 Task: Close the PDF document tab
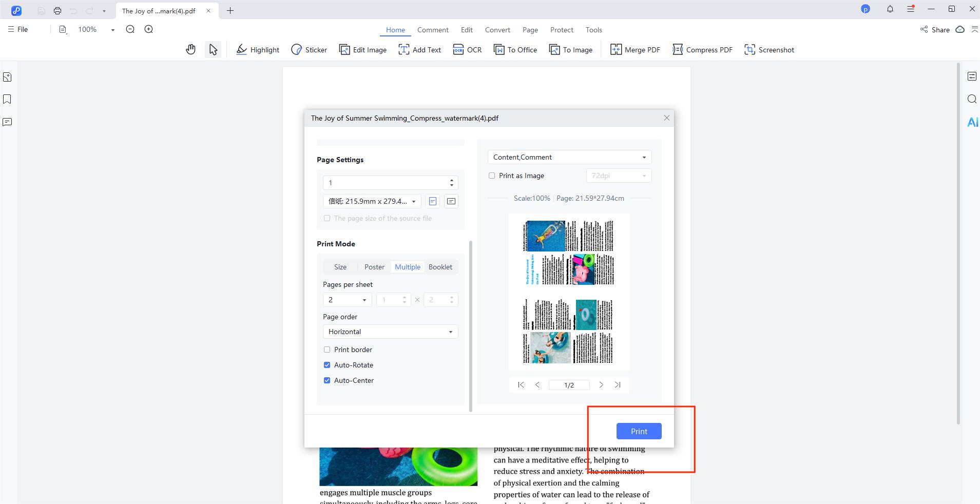point(208,11)
